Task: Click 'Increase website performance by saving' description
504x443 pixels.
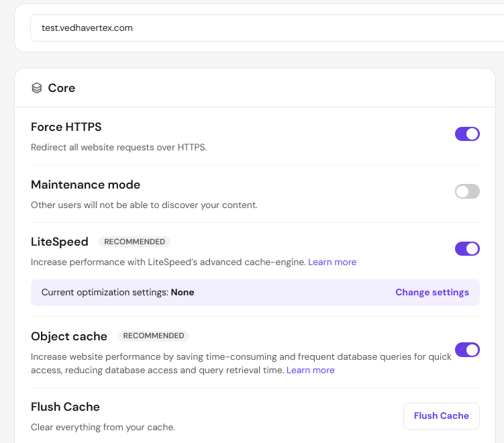Action: click(241, 363)
